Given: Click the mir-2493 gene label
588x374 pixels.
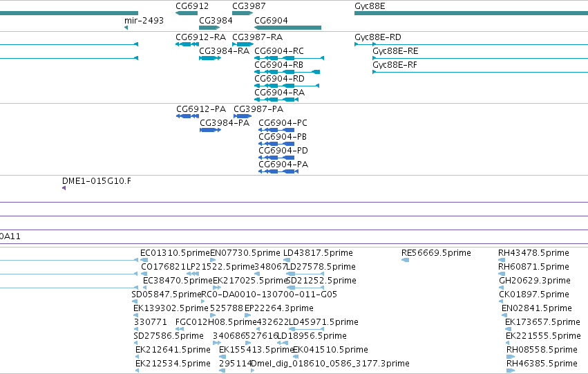Looking at the screenshot, I should pyautogui.click(x=144, y=20).
